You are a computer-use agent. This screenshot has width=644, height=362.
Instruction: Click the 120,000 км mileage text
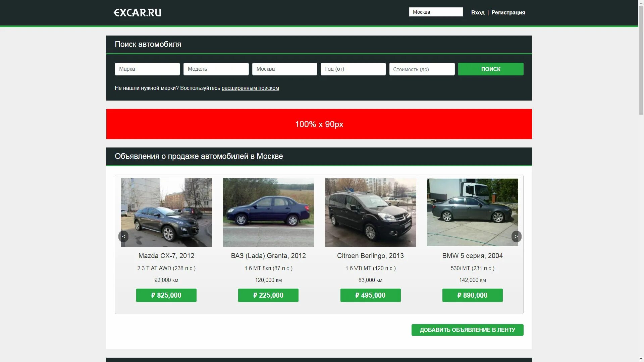[268, 280]
